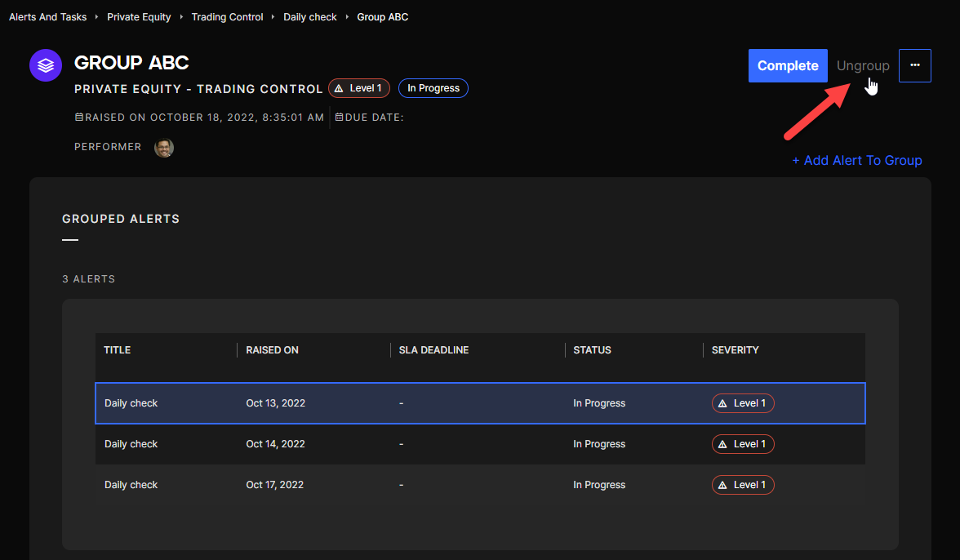Click the Level 1 badge in header
The width and height of the screenshot is (960, 560).
pyautogui.click(x=359, y=88)
